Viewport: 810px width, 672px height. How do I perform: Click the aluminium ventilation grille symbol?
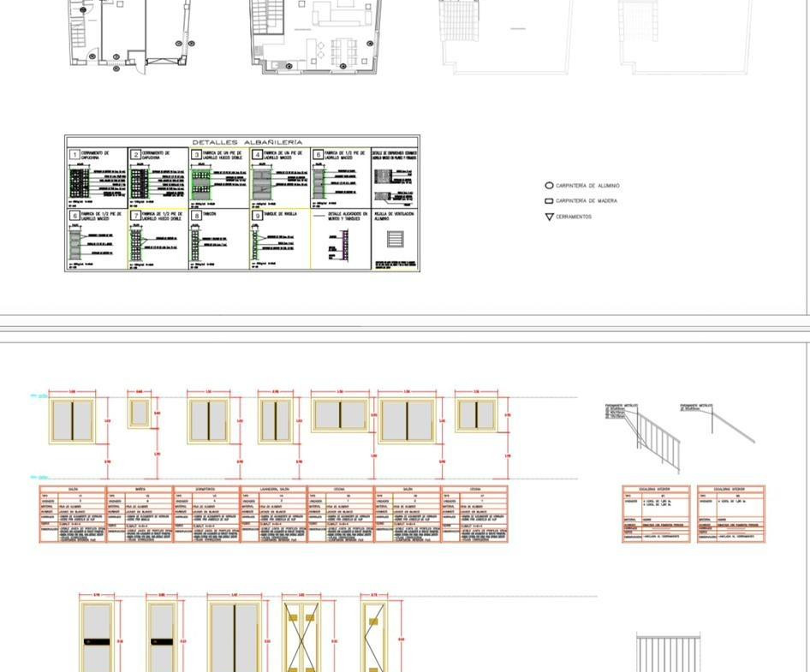pos(394,239)
